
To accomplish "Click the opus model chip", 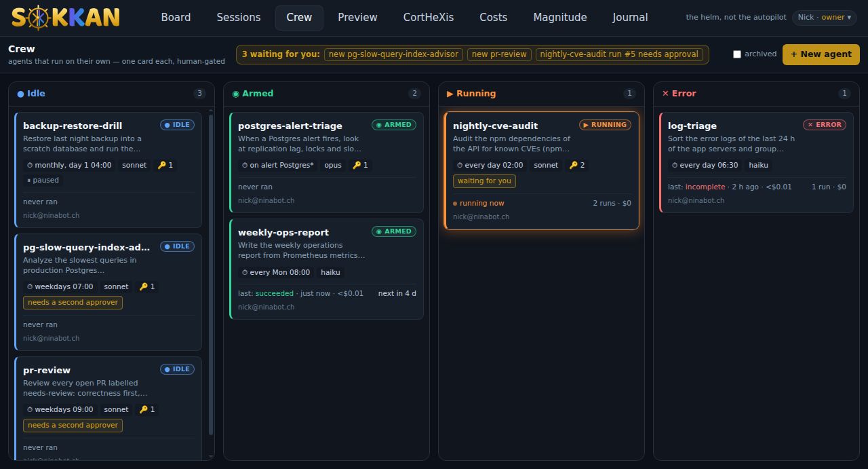I will pyautogui.click(x=333, y=165).
